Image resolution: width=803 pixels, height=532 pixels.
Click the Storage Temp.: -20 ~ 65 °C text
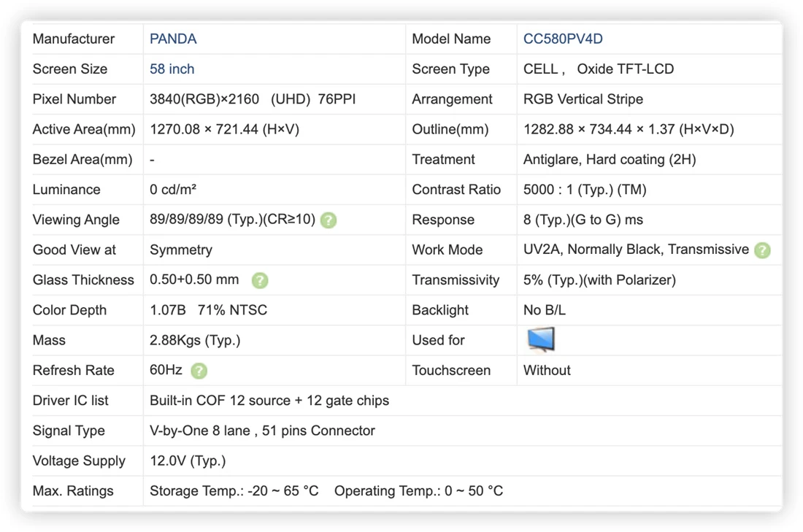(234, 492)
